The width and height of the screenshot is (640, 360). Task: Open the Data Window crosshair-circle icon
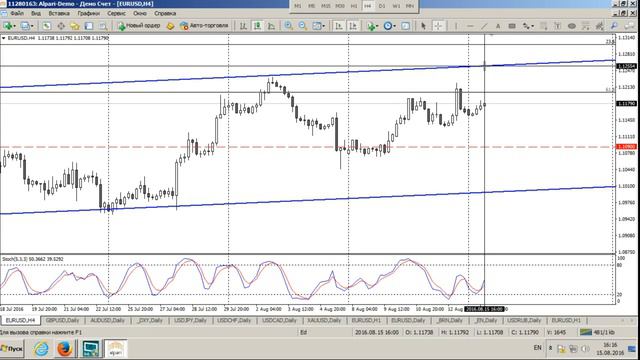pos(61,26)
